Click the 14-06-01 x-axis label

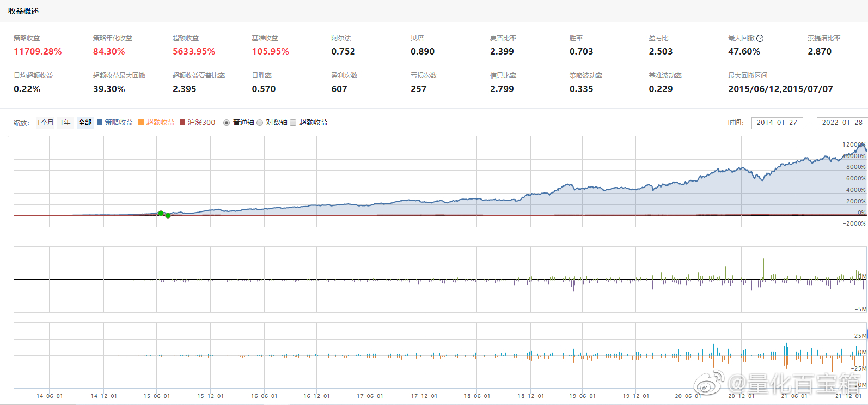coord(50,396)
